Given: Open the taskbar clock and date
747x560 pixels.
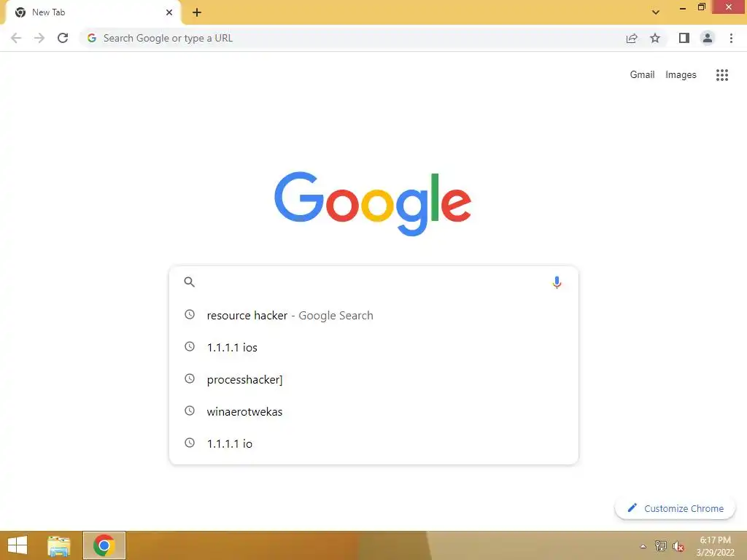Looking at the screenshot, I should point(715,546).
